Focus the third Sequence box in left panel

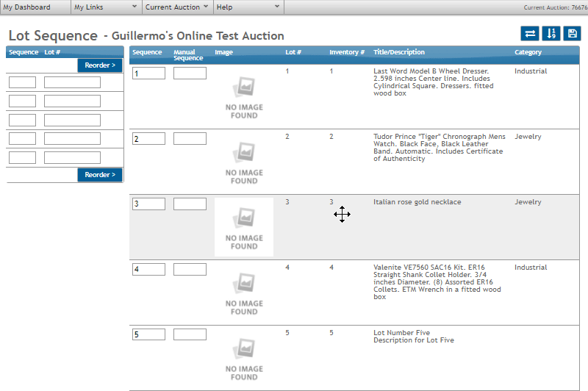(23, 121)
